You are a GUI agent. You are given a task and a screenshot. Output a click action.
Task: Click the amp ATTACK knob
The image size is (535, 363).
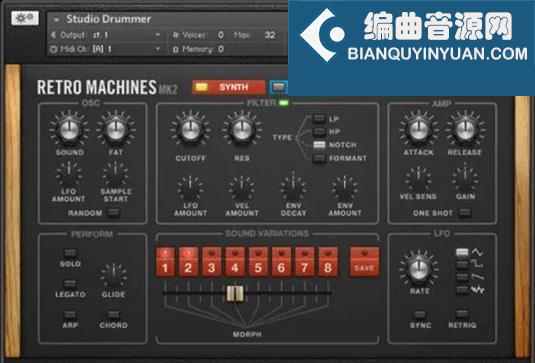[419, 130]
